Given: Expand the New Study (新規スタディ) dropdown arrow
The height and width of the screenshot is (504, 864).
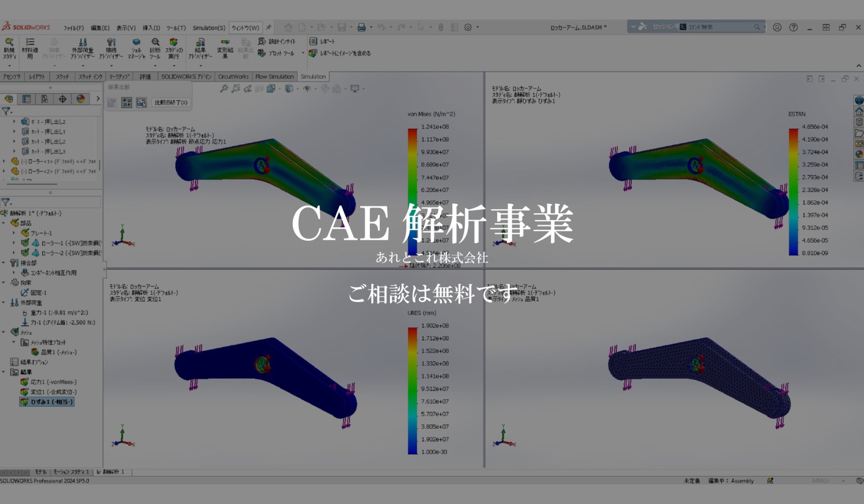Looking at the screenshot, I should 9,66.
